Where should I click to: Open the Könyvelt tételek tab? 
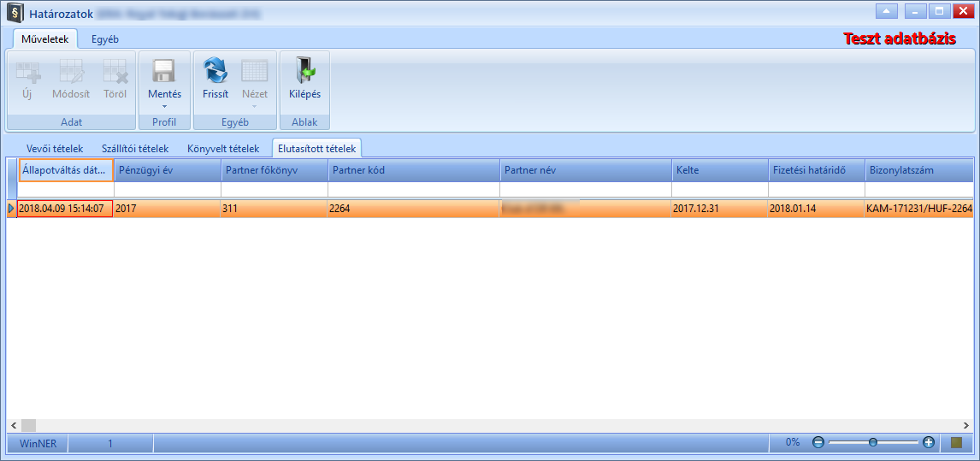coord(223,149)
